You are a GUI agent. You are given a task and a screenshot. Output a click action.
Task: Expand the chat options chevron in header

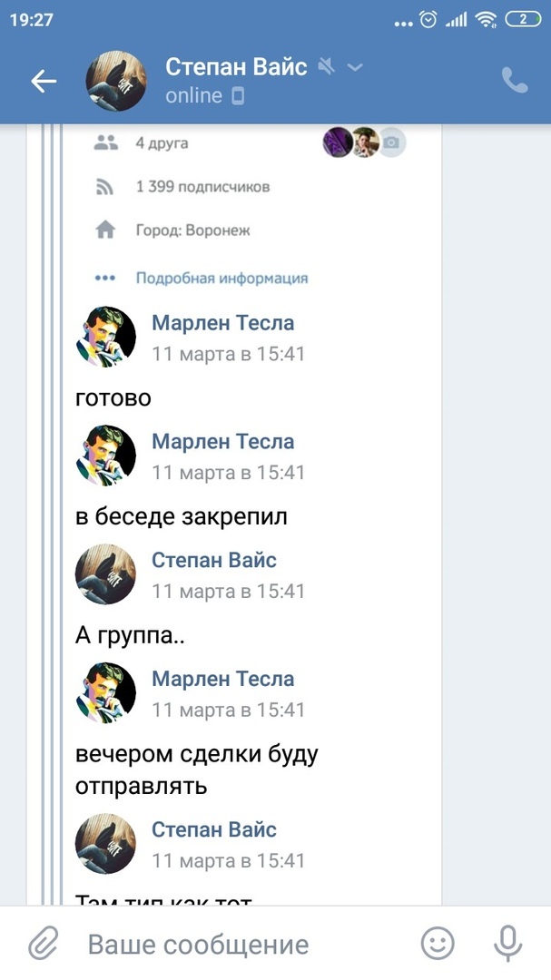[x=355, y=67]
